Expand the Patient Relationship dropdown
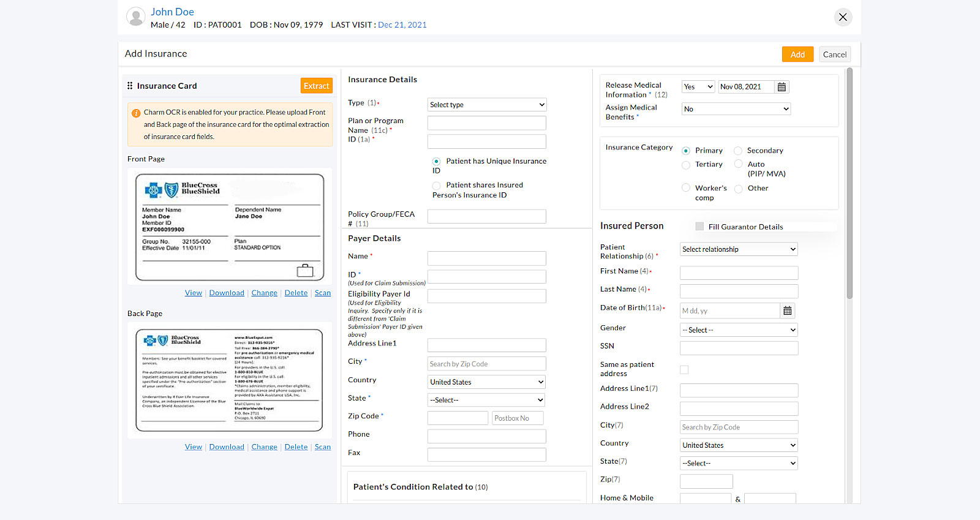This screenshot has height=520, width=980. click(x=739, y=249)
